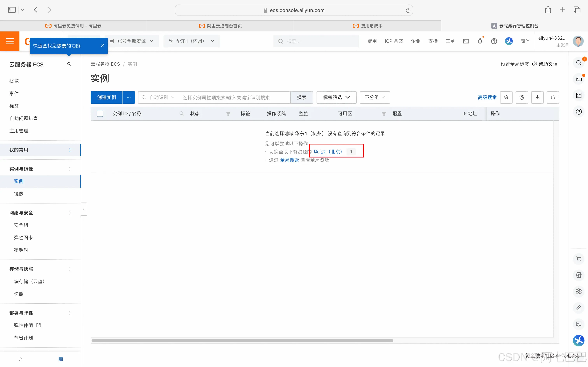The image size is (588, 367).
Task: Click the 华北2（北京）region link
Action: pos(327,152)
